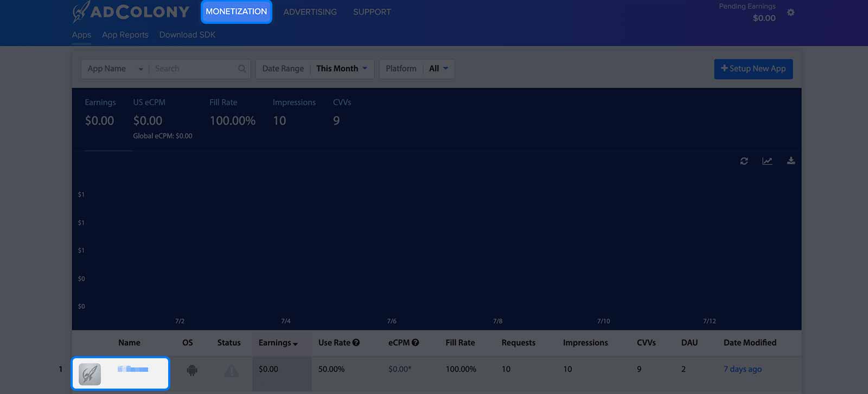
Task: Click the warning status icon in row 1
Action: [231, 371]
